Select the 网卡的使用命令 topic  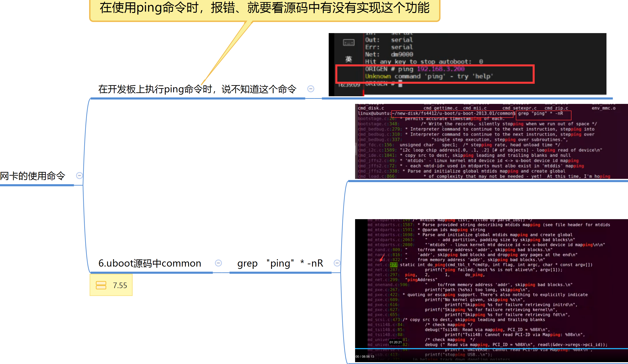point(32,176)
